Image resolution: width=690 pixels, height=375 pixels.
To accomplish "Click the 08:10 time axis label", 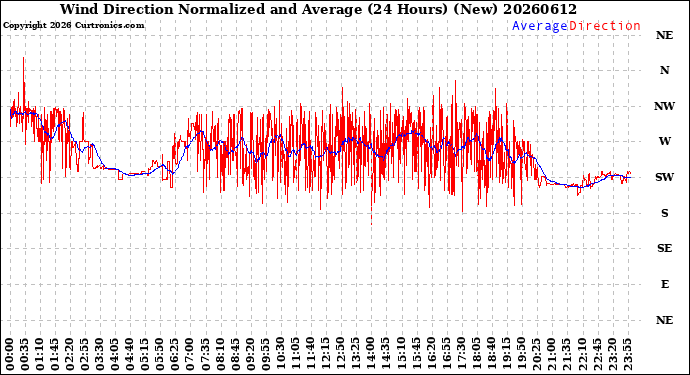I will point(220,355).
